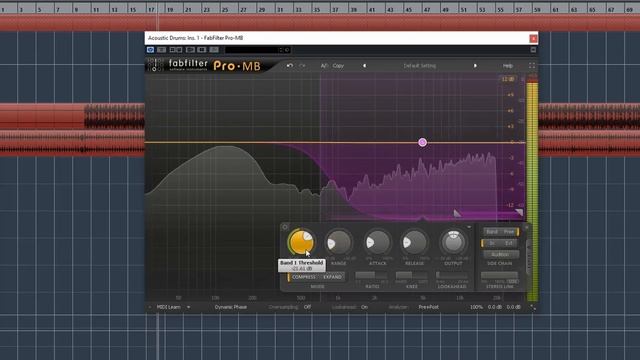Click the Output knob
Viewport: 640px width, 360px height.
click(453, 242)
